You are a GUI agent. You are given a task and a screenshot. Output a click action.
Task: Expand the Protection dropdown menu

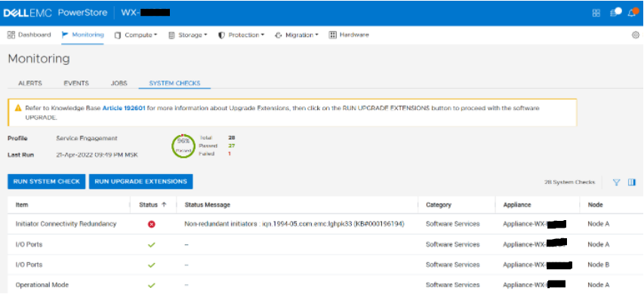[x=241, y=35]
